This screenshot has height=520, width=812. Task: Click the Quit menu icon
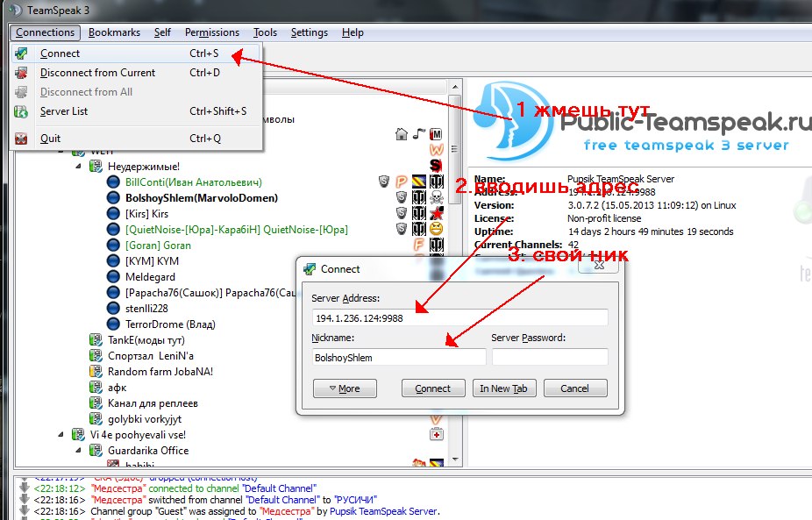click(x=21, y=139)
